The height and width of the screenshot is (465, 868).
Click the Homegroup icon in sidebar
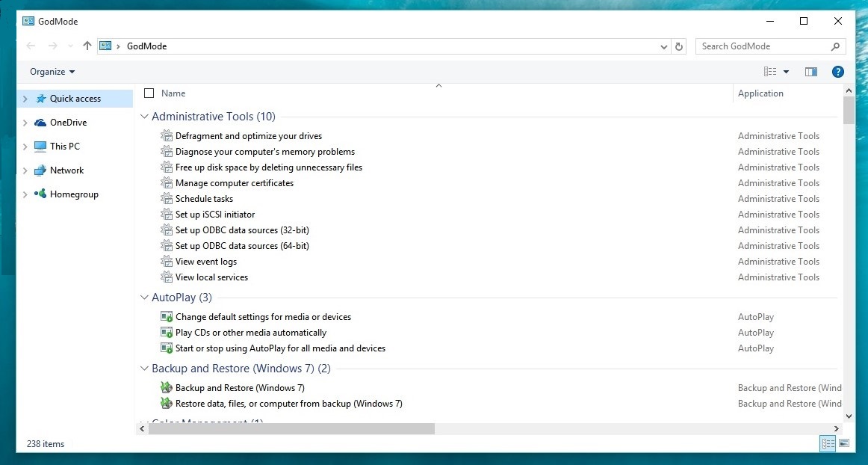pos(40,194)
